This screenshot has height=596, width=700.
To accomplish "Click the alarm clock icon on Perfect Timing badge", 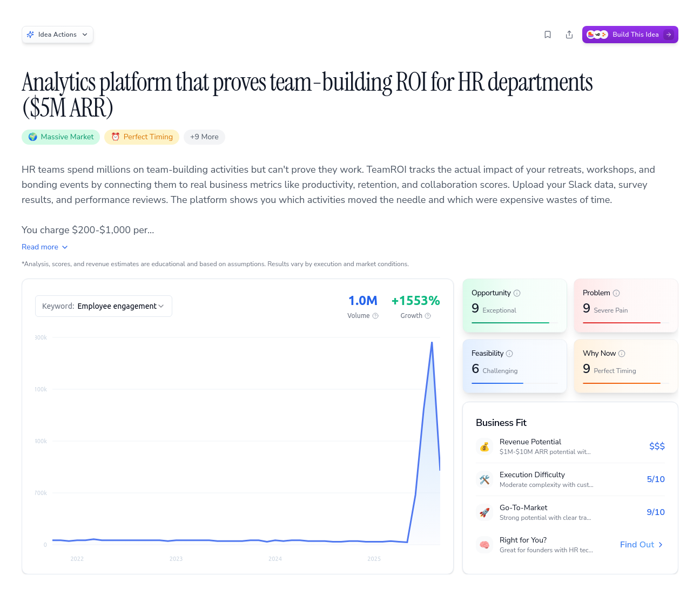I will click(x=115, y=137).
